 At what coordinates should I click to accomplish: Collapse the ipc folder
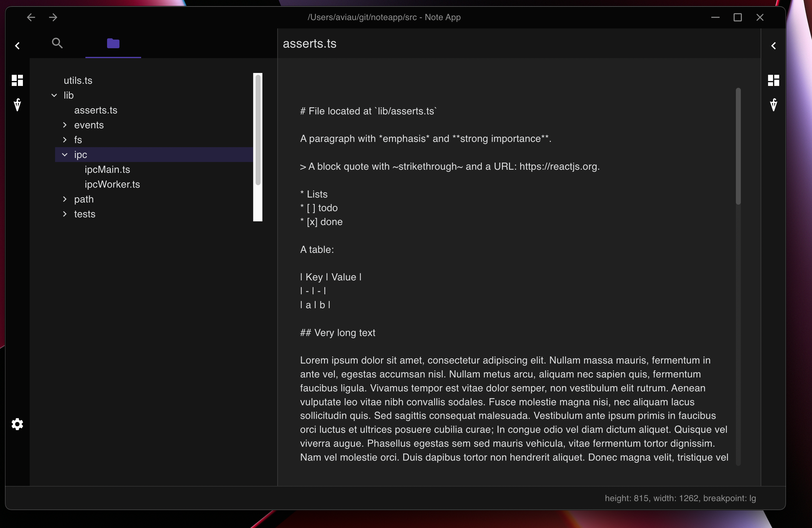click(65, 155)
